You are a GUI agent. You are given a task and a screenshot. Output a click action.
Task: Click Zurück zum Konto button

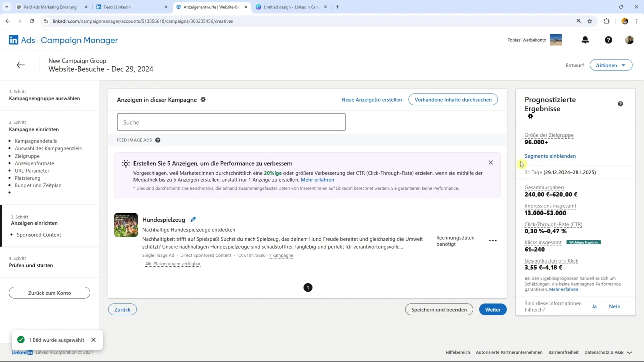(49, 293)
